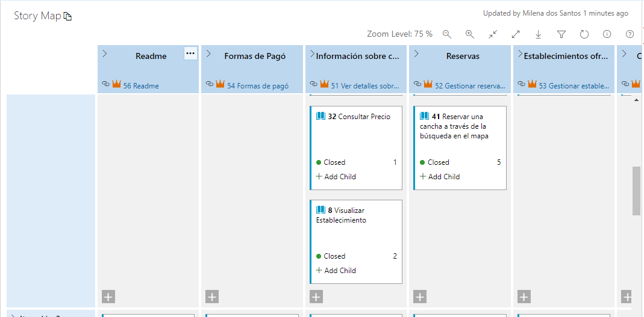Click the Zoom Level 75 % label
644x317 pixels.
399,34
